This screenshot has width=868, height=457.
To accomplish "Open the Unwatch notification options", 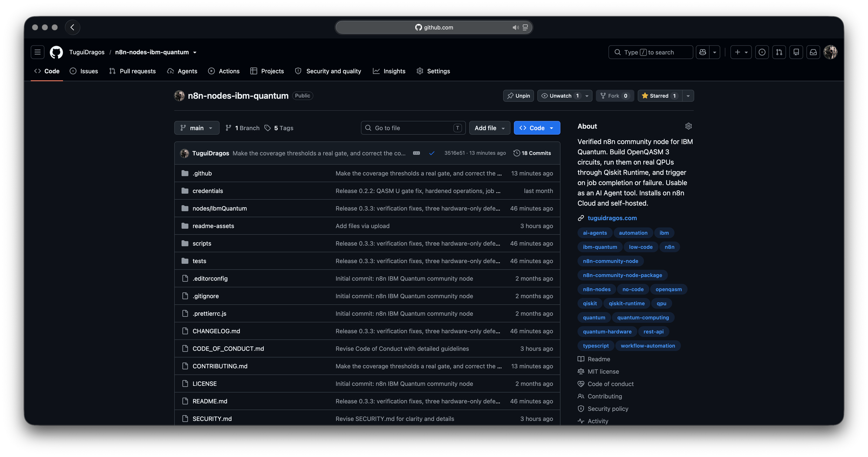I will click(x=565, y=96).
